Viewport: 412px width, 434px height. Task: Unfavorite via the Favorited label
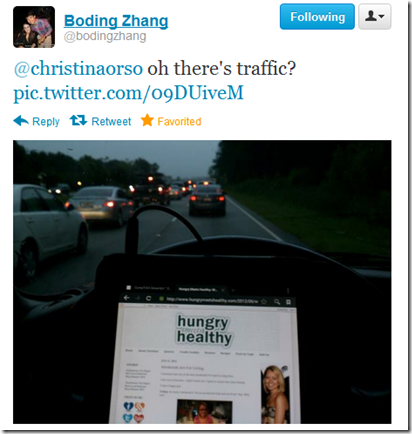coord(179,122)
